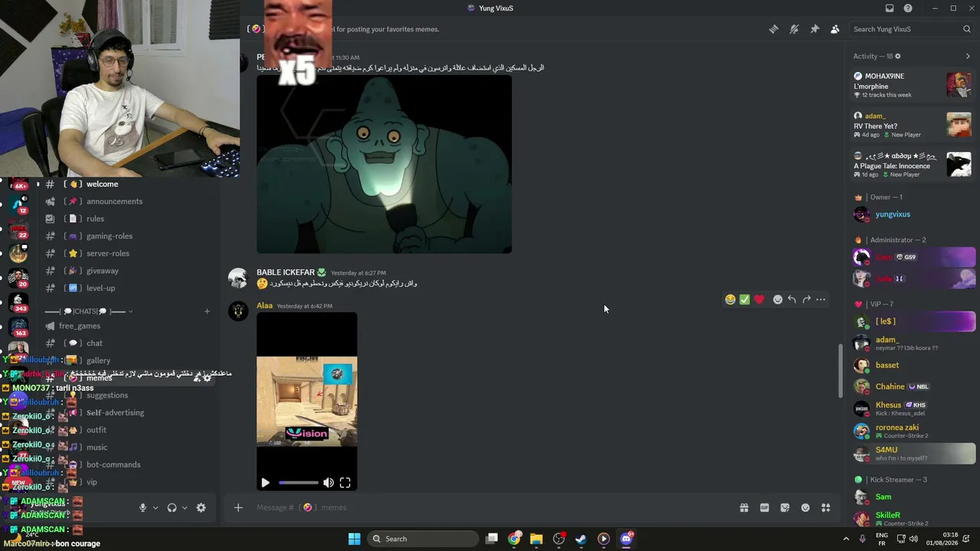Select the gaming-roles channel

tap(127, 236)
